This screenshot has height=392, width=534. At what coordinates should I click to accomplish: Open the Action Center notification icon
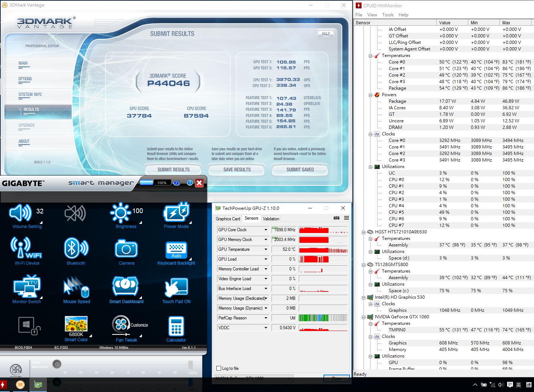tap(510, 385)
